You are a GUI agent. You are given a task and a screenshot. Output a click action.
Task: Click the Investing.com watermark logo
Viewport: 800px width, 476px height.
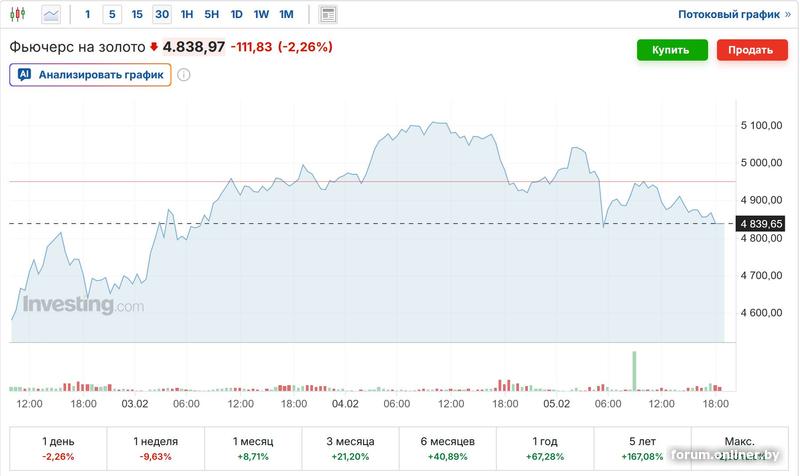pyautogui.click(x=83, y=306)
